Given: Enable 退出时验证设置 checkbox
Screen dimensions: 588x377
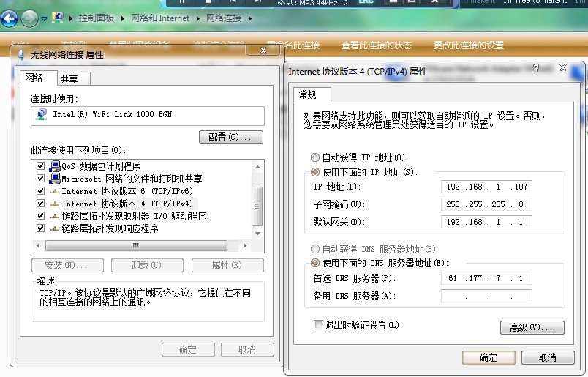Looking at the screenshot, I should [x=318, y=325].
